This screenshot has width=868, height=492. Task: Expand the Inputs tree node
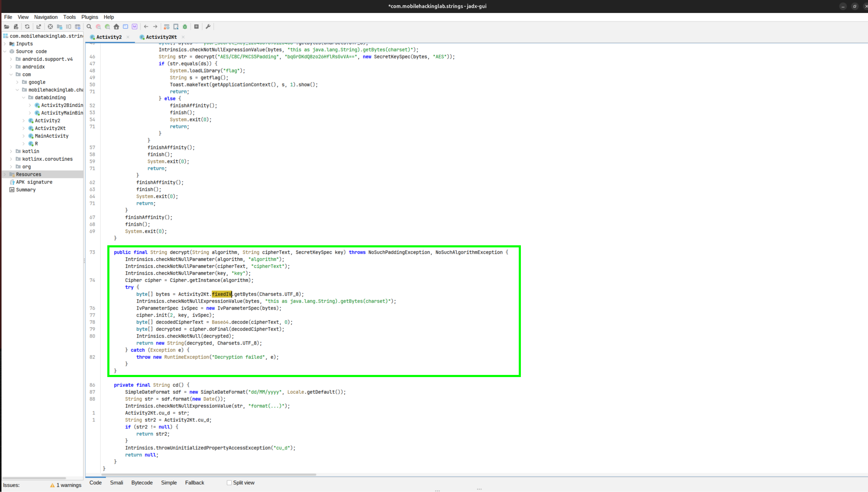coord(5,44)
